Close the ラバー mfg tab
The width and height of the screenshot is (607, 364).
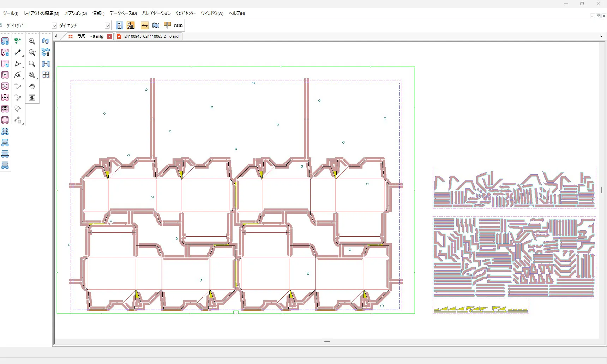pyautogui.click(x=110, y=36)
